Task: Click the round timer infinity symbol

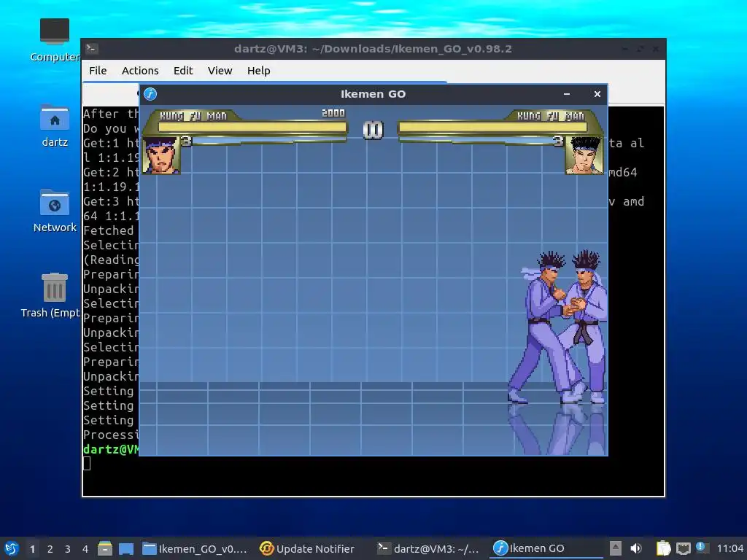Action: 373,130
